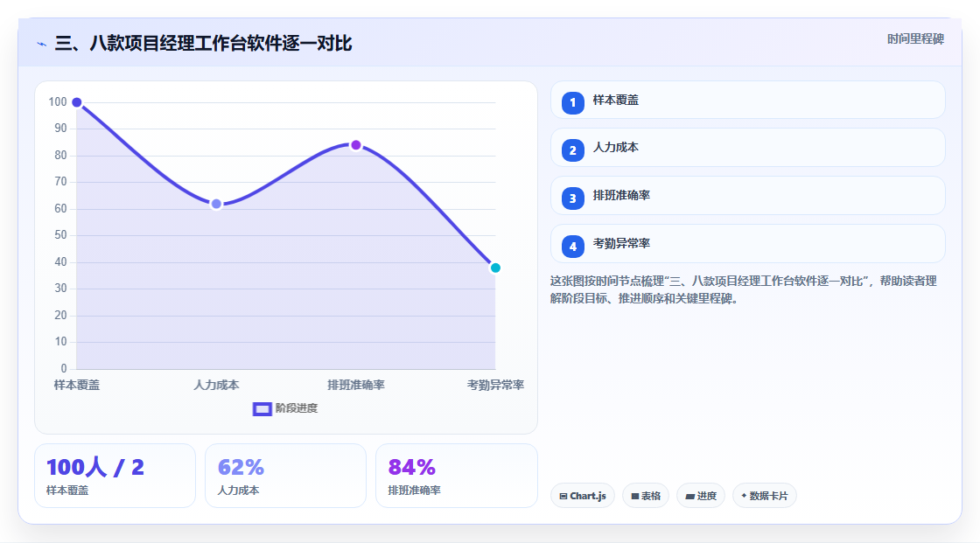Viewport: 980px width, 543px height.
Task: Click the 数据卡片 tag
Action: click(x=765, y=496)
